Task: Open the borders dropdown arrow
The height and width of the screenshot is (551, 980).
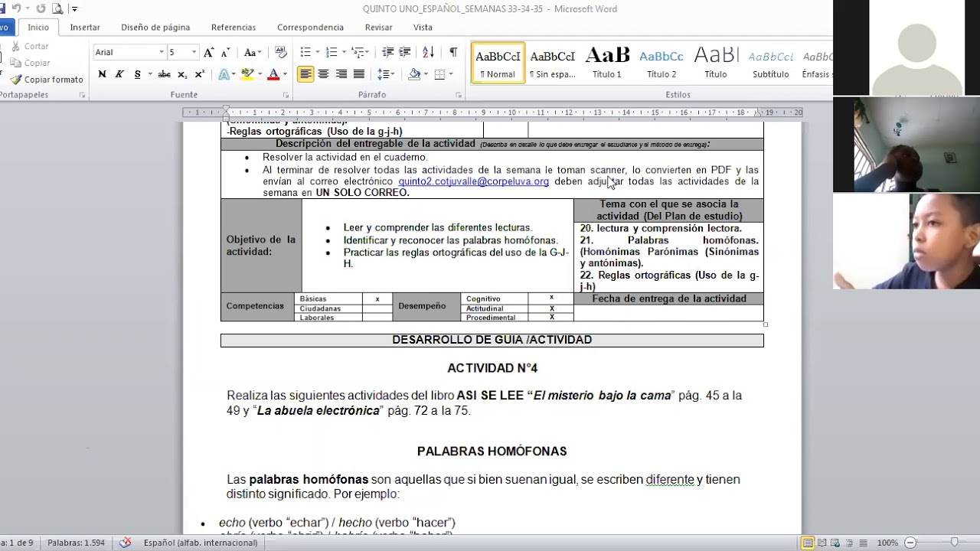Action: tap(451, 74)
